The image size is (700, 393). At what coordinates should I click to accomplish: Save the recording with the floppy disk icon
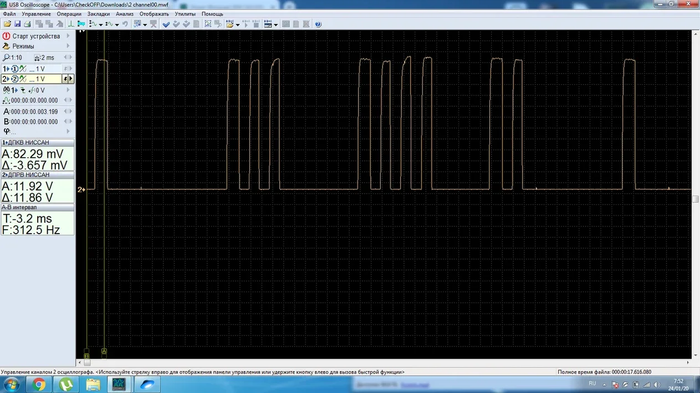point(17,24)
